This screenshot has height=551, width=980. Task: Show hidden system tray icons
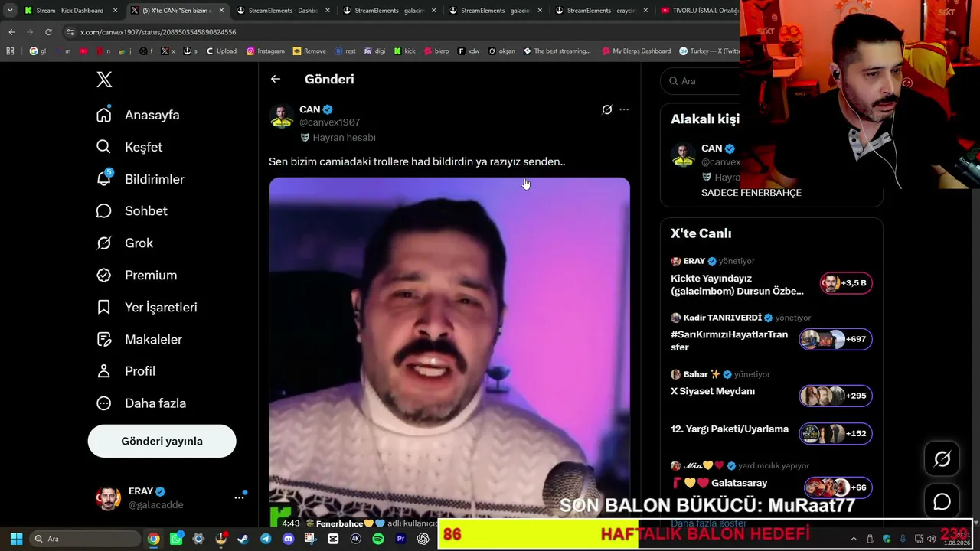tap(854, 539)
